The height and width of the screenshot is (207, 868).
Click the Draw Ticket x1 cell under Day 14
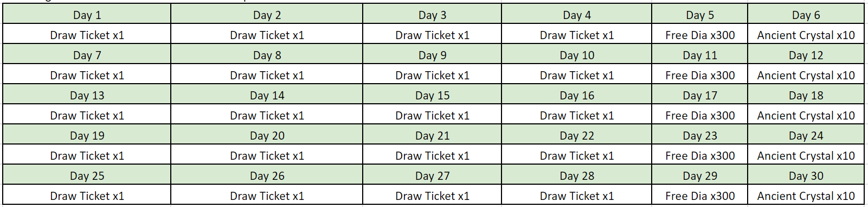pos(267,115)
